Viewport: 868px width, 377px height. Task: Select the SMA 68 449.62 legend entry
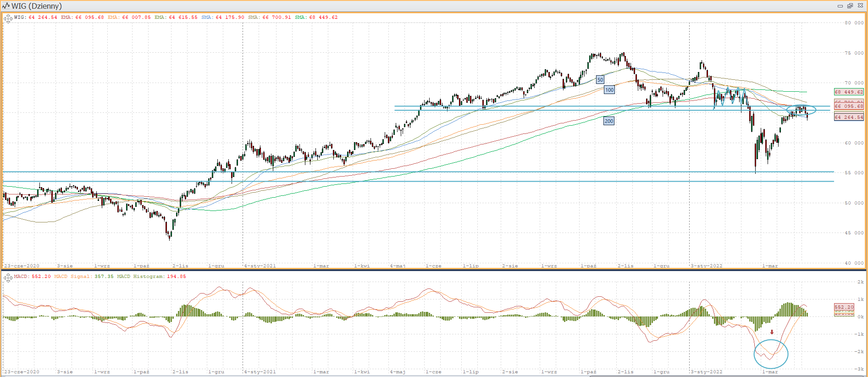click(316, 17)
